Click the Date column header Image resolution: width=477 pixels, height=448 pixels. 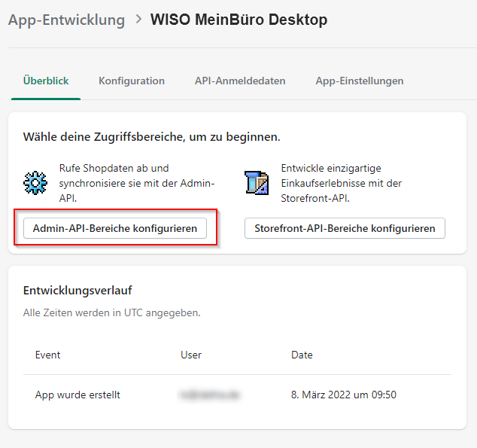pyautogui.click(x=302, y=355)
